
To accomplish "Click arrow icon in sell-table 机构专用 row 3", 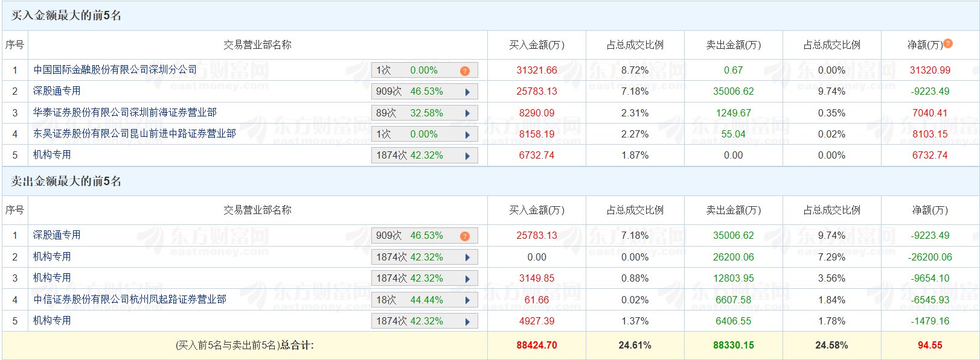I will coord(467,279).
